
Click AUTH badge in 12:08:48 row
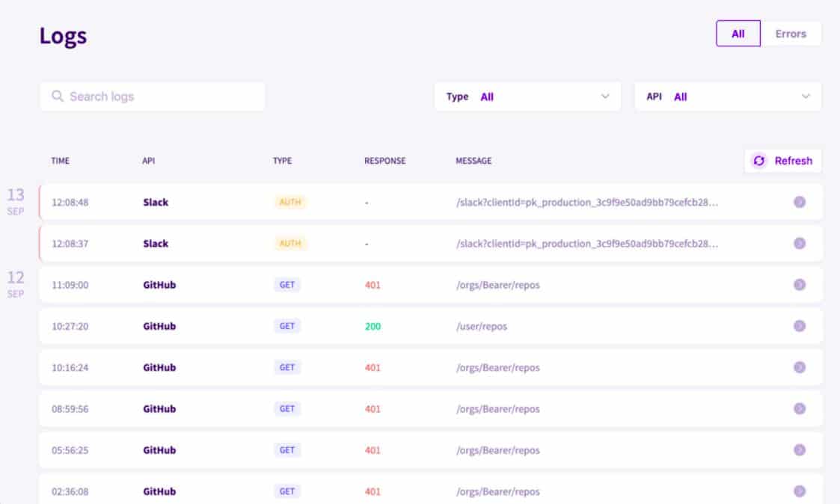[x=289, y=202]
